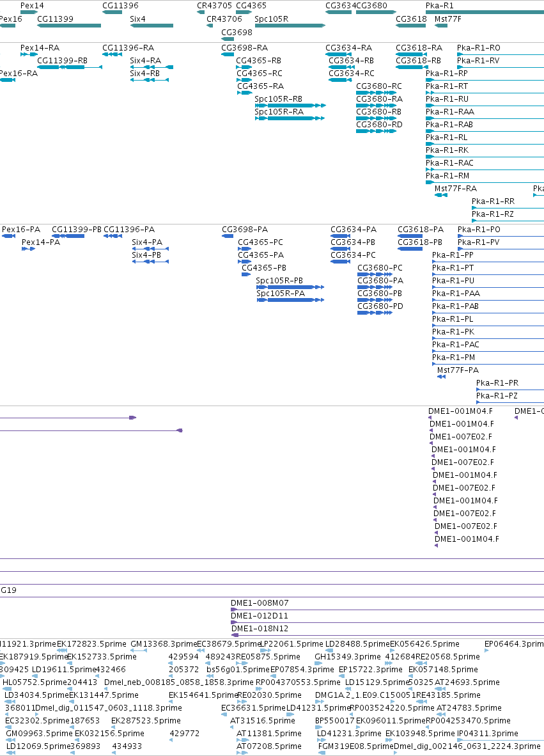Click transcript label "Pka-R1-RO"
Image resolution: width=544 pixels, height=756 pixels.
(478, 48)
